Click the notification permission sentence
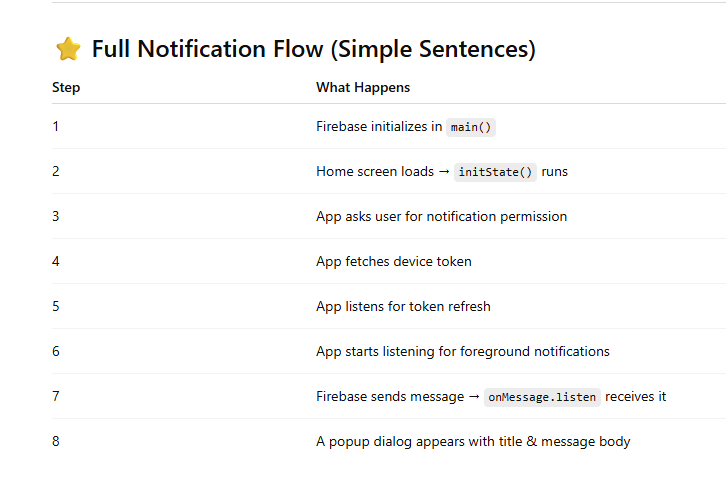This screenshot has height=488, width=726. point(441,217)
